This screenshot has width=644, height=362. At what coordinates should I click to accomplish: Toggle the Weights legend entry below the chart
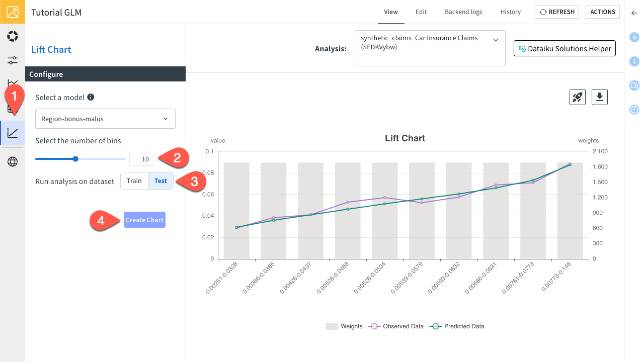pos(344,326)
